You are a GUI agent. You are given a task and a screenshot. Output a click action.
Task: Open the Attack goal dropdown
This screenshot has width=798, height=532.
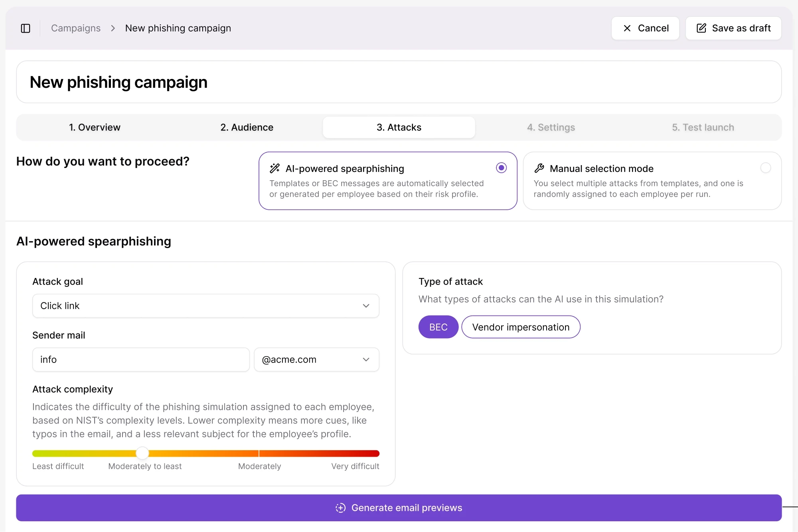point(205,306)
